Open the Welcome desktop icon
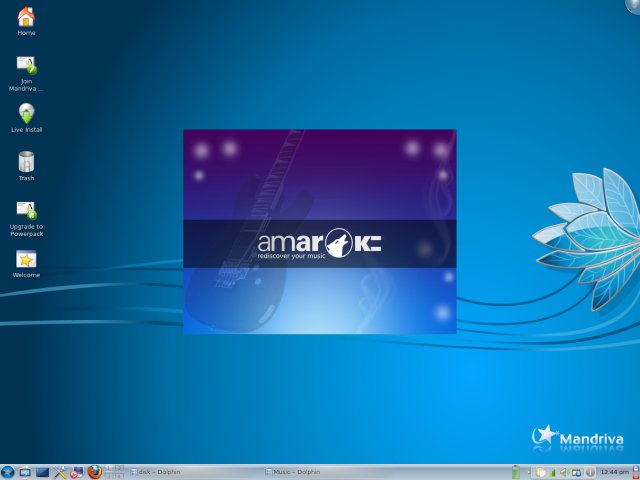This screenshot has width=640, height=480. click(26, 264)
